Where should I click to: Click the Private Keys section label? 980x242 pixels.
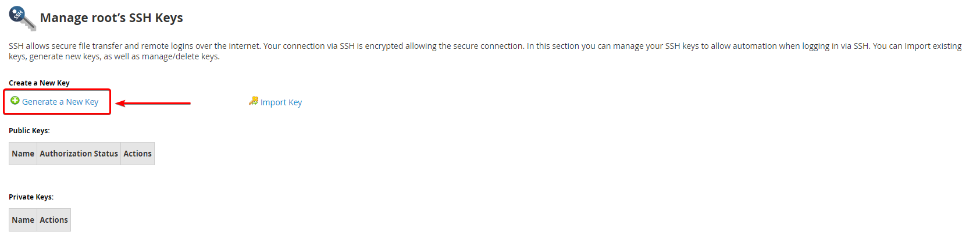point(31,197)
